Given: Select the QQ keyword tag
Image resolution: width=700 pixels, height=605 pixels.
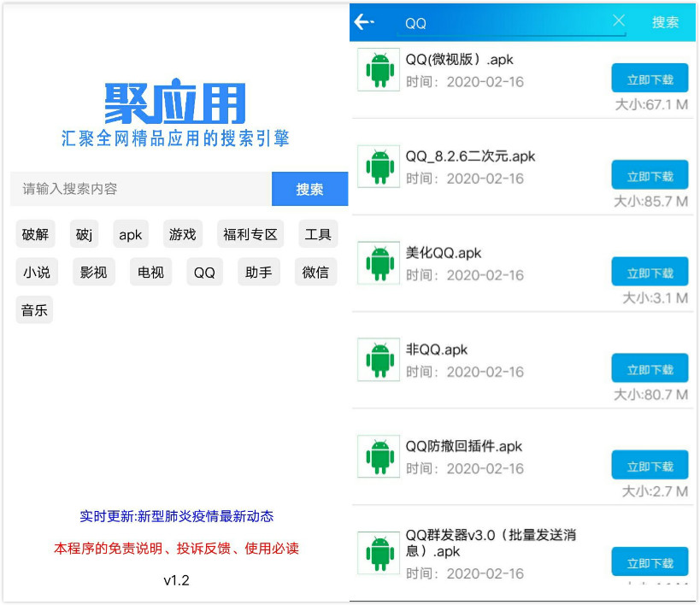Looking at the screenshot, I should [204, 272].
